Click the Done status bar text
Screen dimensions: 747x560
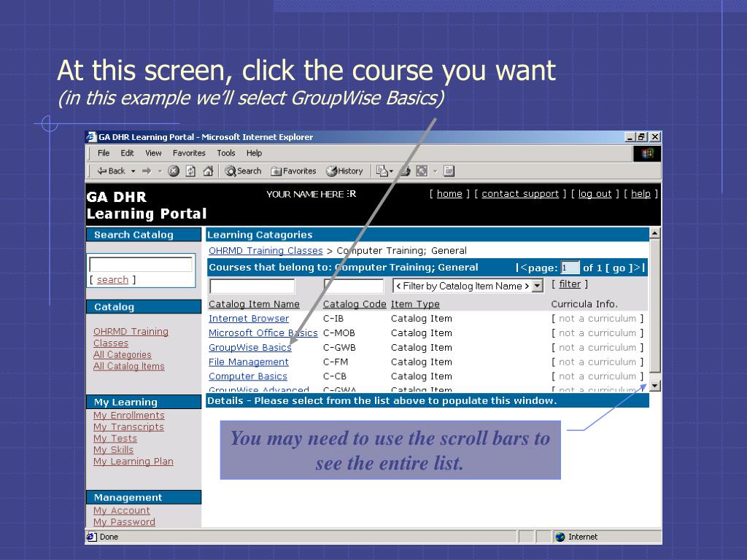click(x=109, y=537)
